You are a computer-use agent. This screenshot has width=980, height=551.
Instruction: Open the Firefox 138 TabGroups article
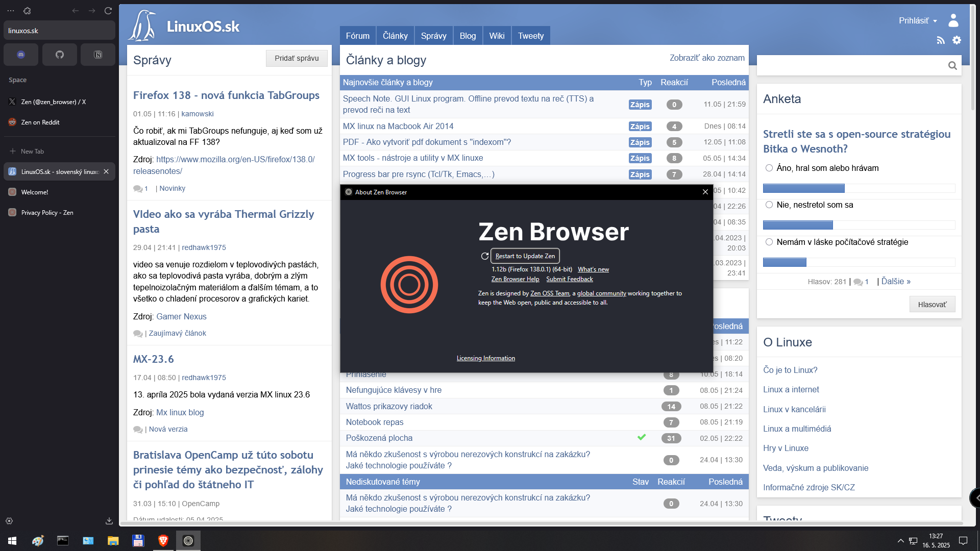pos(226,95)
